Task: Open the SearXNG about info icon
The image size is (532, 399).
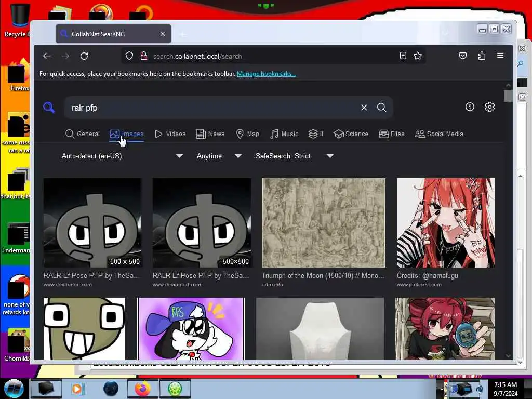Action: pyautogui.click(x=470, y=107)
